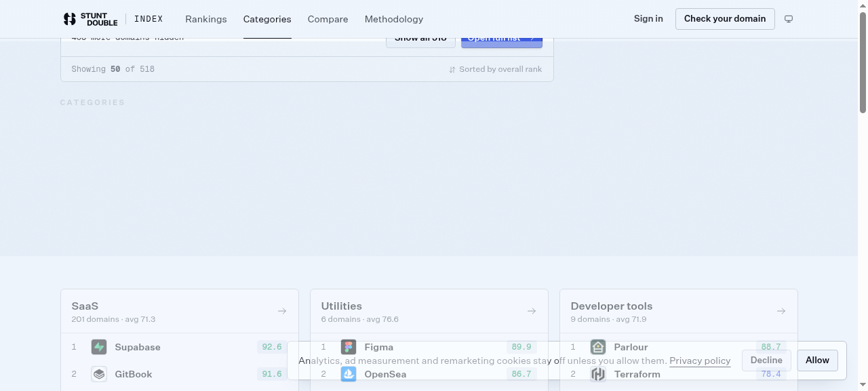Click the Showing 50 of 518 text
Screen dimensions: 868x391
pos(113,69)
